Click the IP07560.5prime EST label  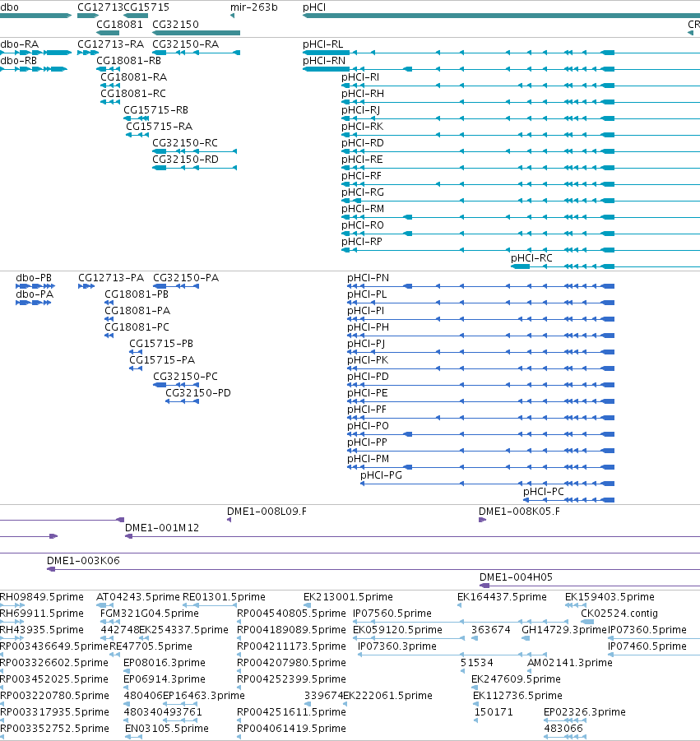pos(392,614)
